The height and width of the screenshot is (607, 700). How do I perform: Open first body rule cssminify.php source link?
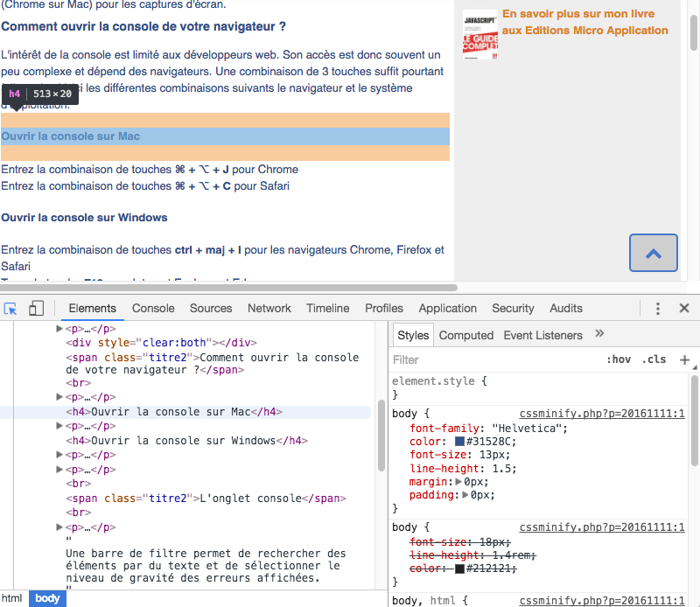click(x=602, y=414)
